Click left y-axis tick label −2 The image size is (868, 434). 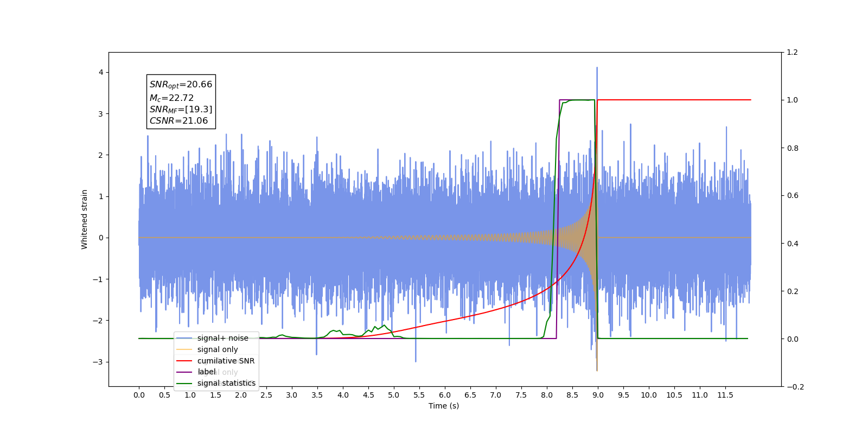point(98,321)
